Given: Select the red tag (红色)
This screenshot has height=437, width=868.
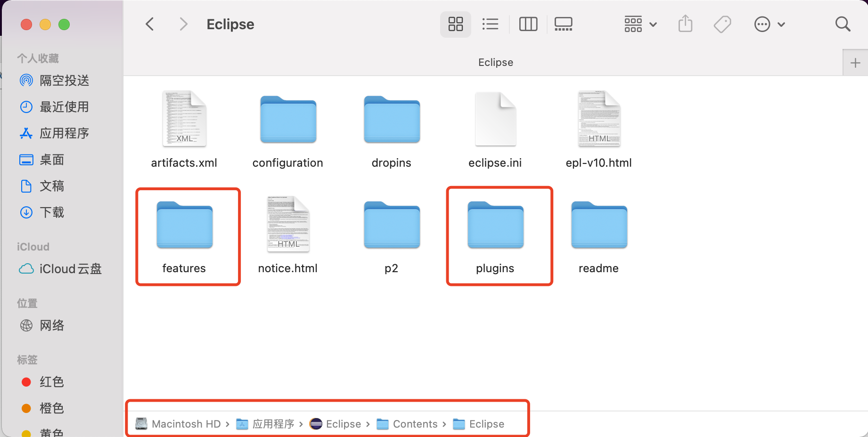Looking at the screenshot, I should (42, 382).
